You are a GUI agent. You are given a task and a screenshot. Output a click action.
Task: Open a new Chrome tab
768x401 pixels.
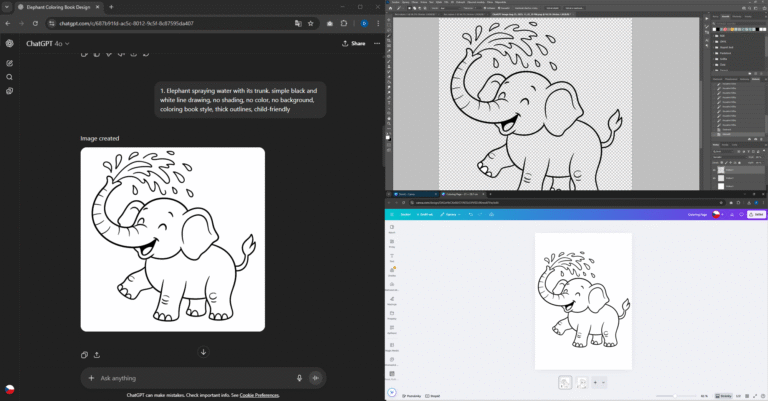pos(111,7)
